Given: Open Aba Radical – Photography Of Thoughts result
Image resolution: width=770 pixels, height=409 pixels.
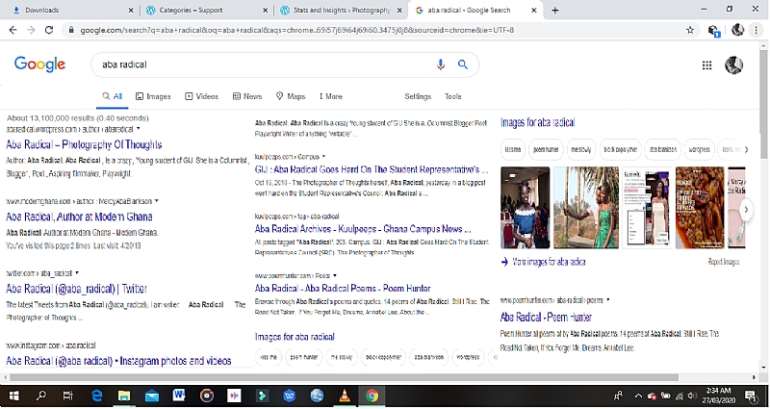Looking at the screenshot, I should 84,145.
